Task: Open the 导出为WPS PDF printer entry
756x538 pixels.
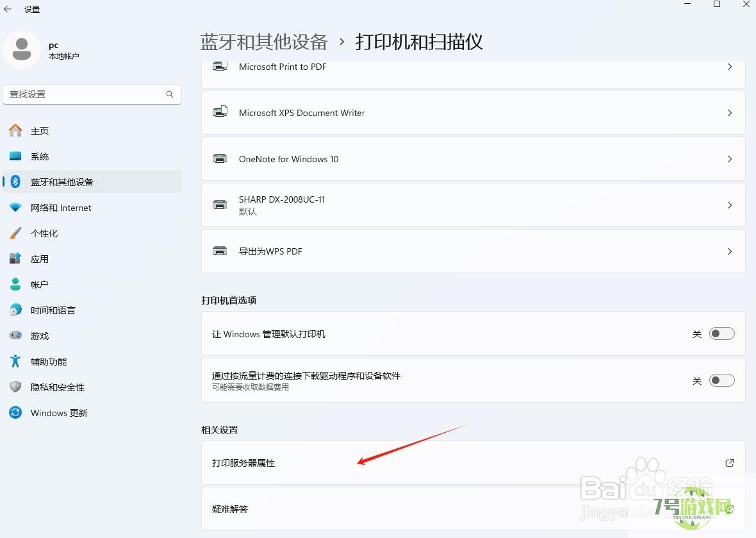Action: pos(473,251)
